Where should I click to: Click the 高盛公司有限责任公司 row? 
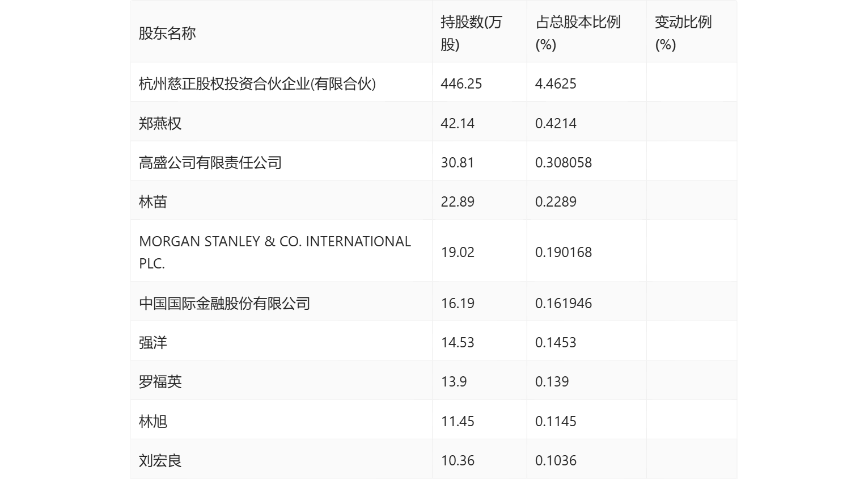211,162
